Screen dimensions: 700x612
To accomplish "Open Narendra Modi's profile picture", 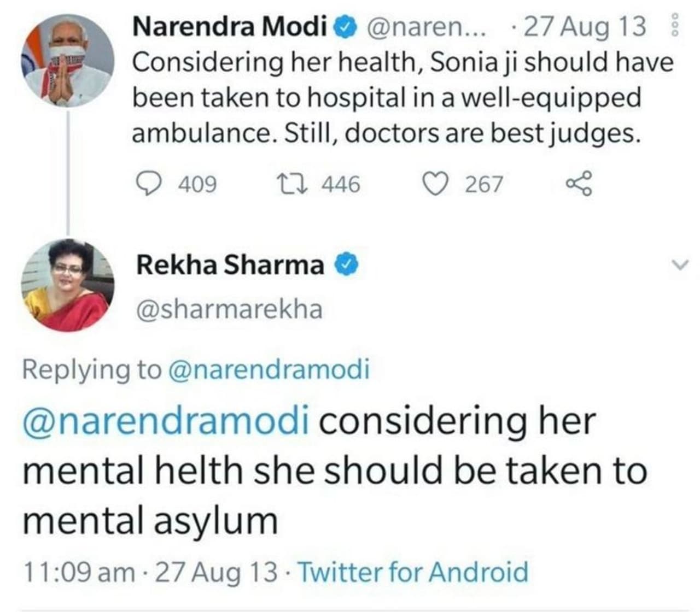I will point(67,61).
